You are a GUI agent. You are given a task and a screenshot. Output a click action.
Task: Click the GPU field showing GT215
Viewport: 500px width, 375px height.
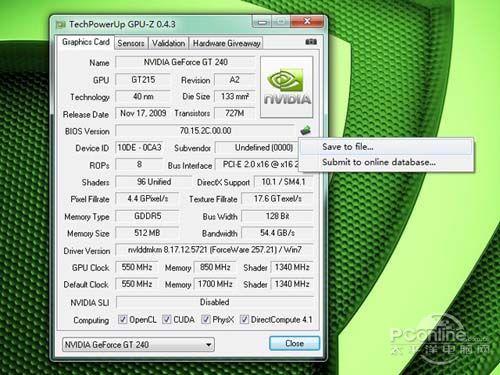[143, 80]
